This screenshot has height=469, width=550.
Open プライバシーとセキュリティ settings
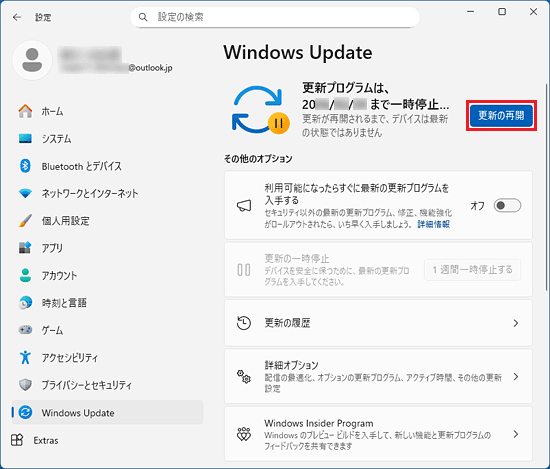tap(107, 385)
